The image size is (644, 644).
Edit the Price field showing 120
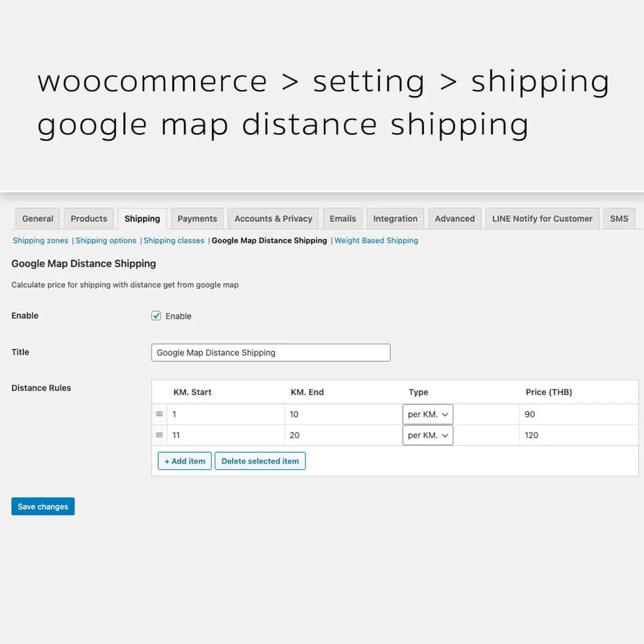coord(577,435)
